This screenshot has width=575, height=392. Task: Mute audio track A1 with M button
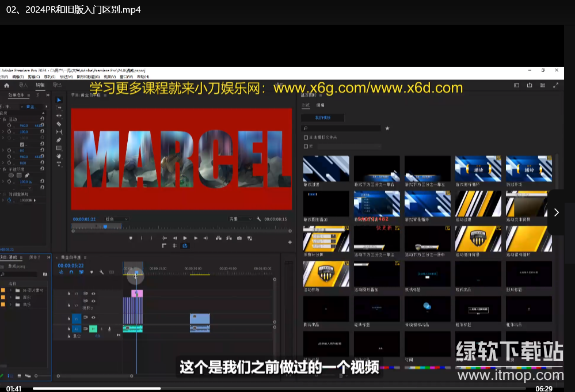tap(92, 329)
